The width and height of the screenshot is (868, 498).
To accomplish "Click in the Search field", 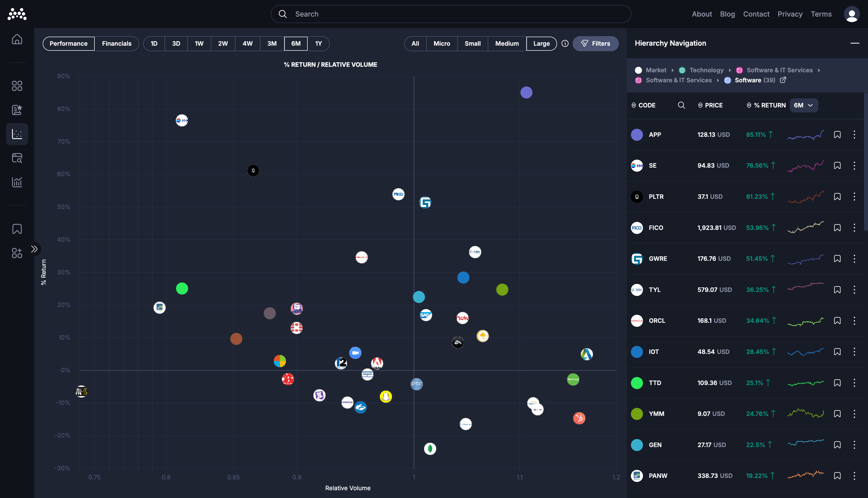I will point(451,14).
